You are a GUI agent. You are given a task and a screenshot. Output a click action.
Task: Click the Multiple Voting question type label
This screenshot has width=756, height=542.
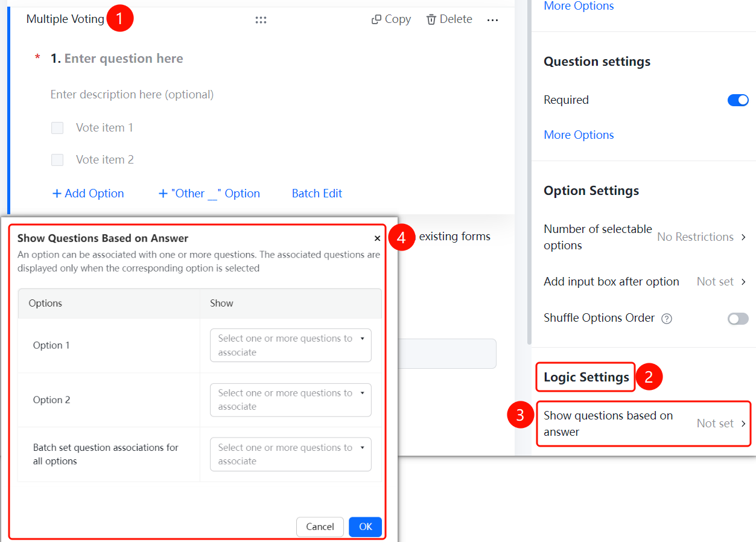pos(65,19)
